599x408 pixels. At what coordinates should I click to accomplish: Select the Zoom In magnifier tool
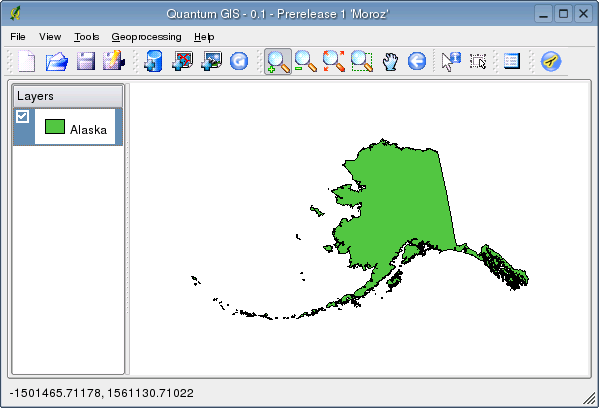click(x=278, y=61)
